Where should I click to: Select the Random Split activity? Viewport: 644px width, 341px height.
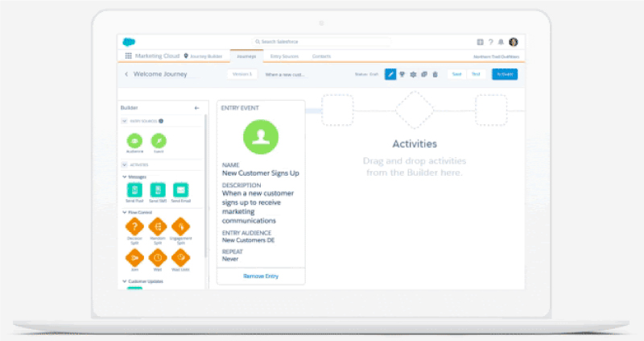(x=158, y=227)
